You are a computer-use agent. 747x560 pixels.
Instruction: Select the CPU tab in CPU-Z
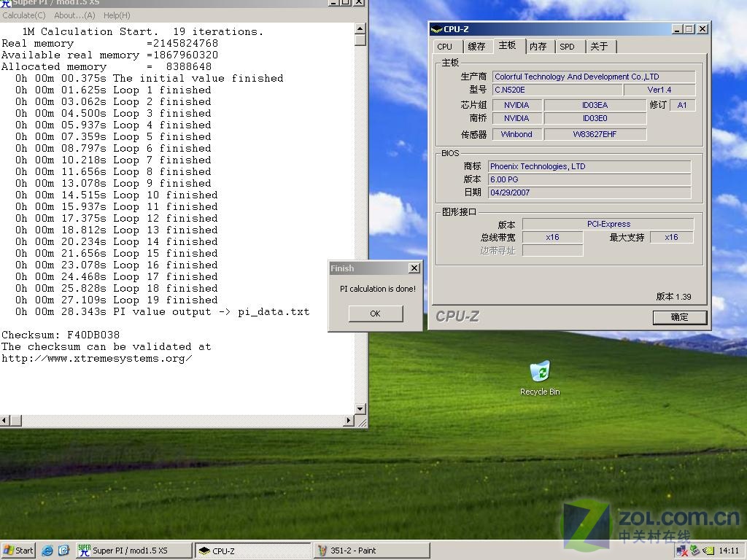(x=444, y=47)
